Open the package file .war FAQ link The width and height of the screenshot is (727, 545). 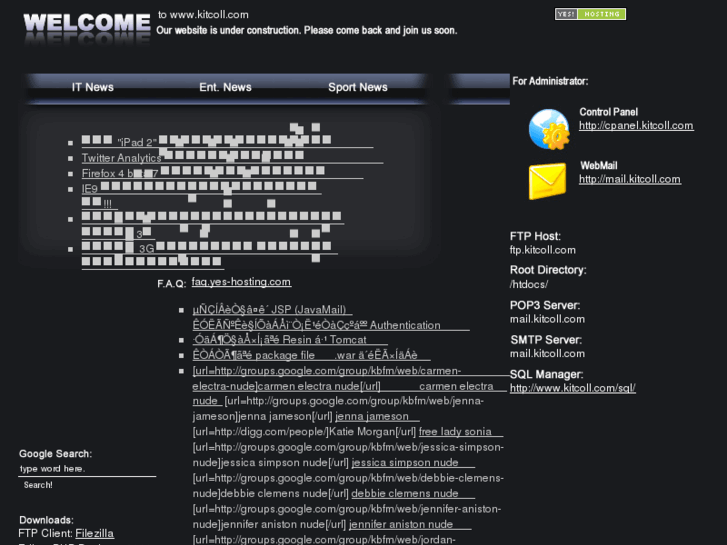(x=311, y=355)
